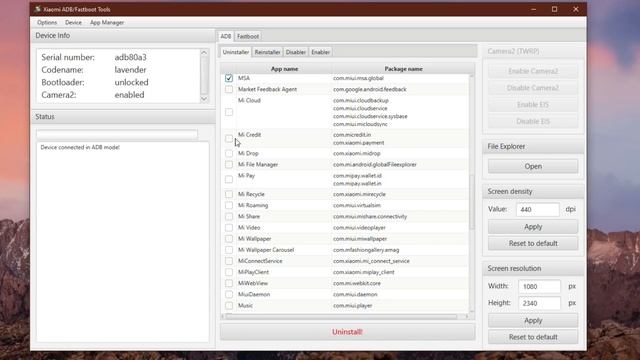Open the App Manager menu

tap(107, 22)
